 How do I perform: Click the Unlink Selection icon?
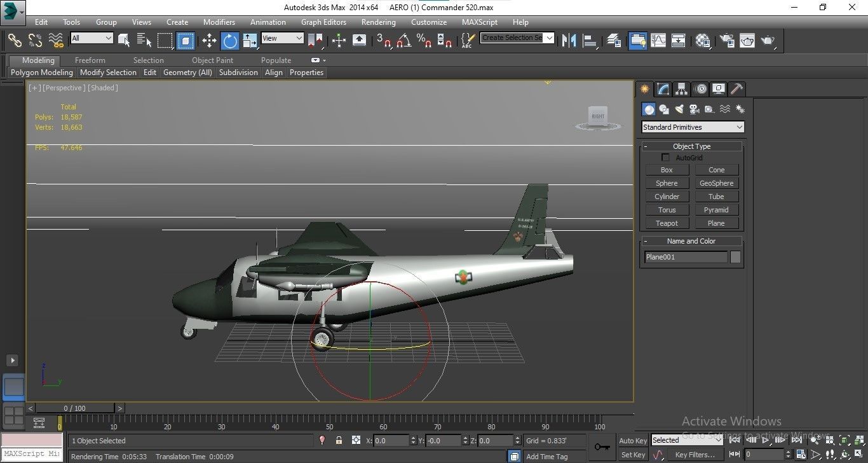click(x=35, y=40)
